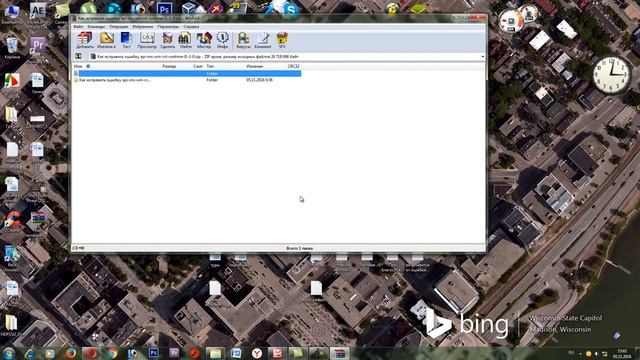Screen dimensions: 640x360
Task: Open Google Chrome from the taskbar
Action: (x=112, y=353)
